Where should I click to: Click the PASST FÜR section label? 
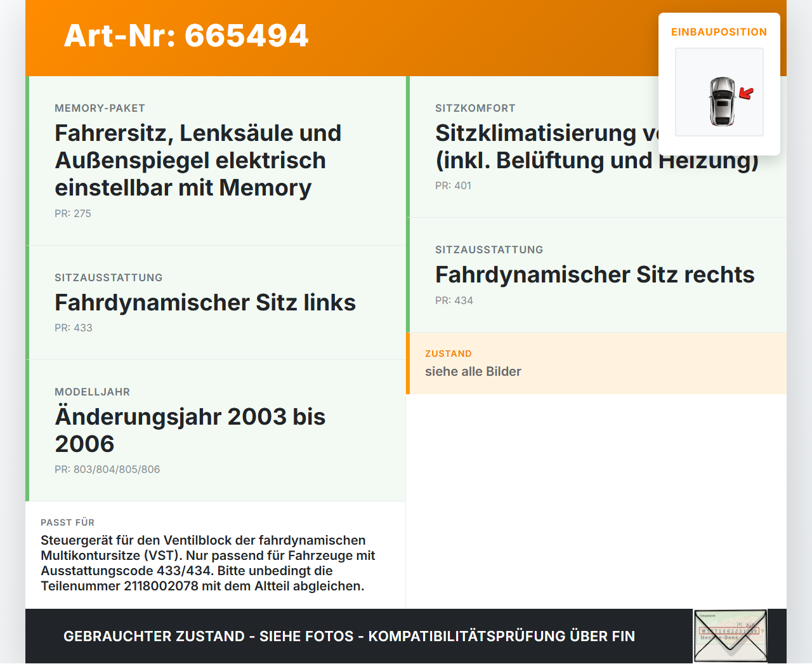(68, 522)
